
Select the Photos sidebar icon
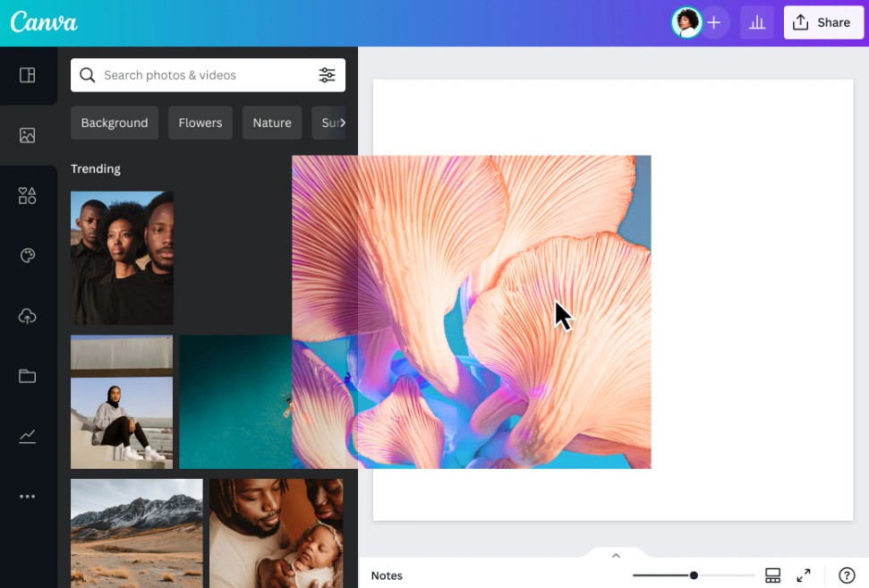pos(28,135)
